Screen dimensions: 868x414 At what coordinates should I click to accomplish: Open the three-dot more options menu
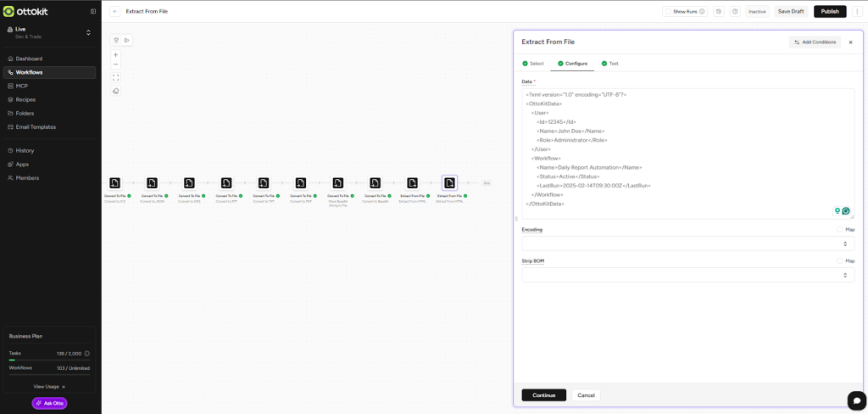[x=857, y=11]
